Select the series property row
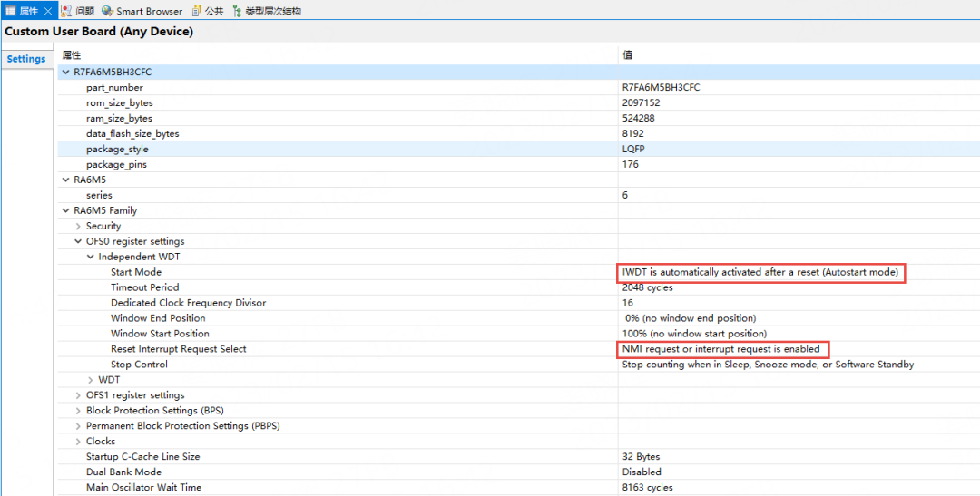Image resolution: width=980 pixels, height=496 pixels. pos(100,195)
